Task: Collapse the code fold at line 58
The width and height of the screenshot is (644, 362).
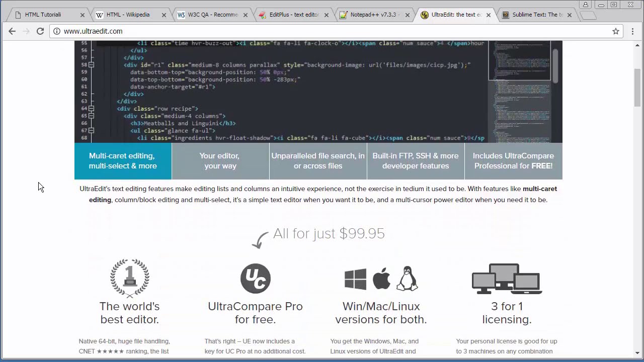Action: pyautogui.click(x=91, y=65)
